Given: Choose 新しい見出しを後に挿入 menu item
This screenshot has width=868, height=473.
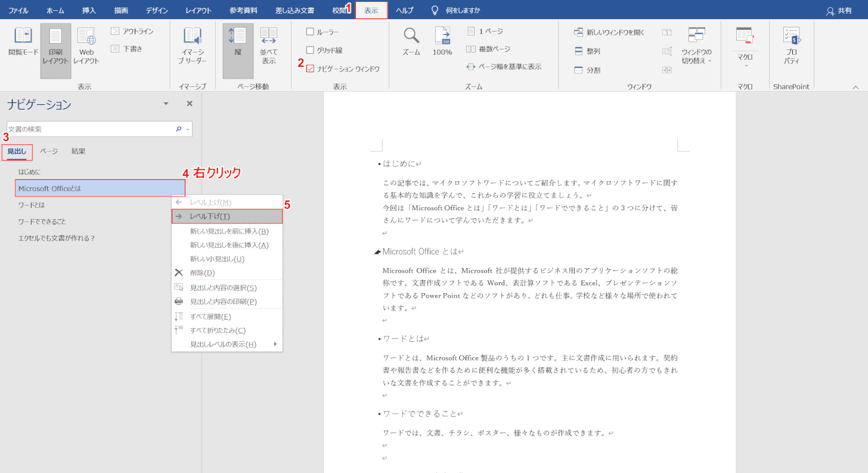Looking at the screenshot, I should 227,245.
